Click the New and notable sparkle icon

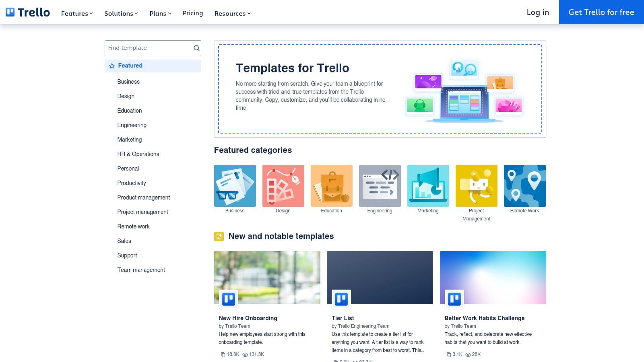(x=219, y=237)
